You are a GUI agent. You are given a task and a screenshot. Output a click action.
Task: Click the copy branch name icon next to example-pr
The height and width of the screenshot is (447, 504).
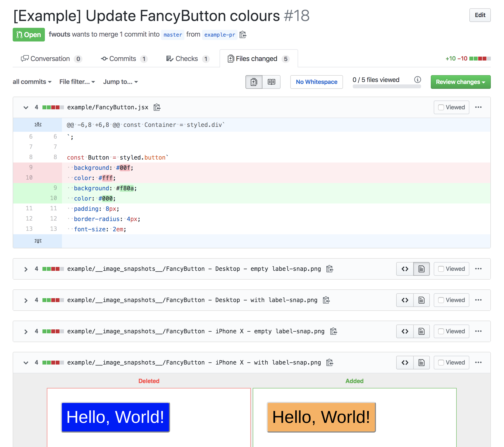pos(242,34)
